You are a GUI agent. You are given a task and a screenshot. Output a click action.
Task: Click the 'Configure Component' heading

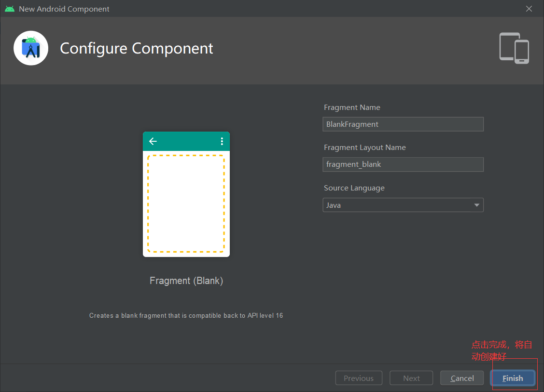pos(136,49)
